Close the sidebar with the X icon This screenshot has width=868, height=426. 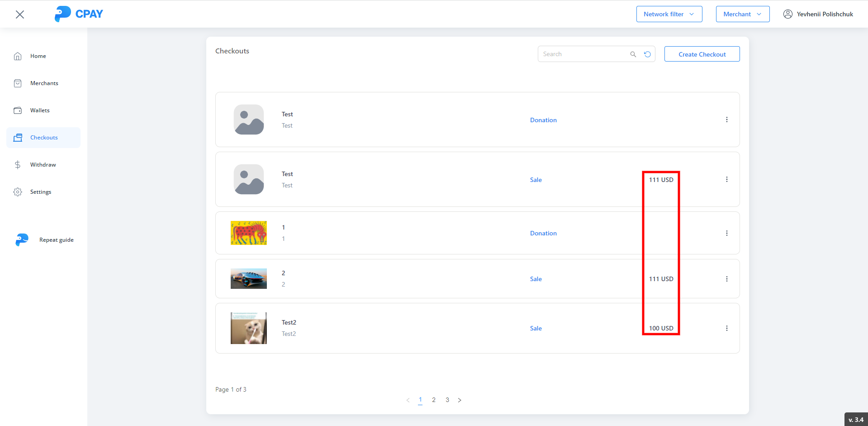point(20,14)
